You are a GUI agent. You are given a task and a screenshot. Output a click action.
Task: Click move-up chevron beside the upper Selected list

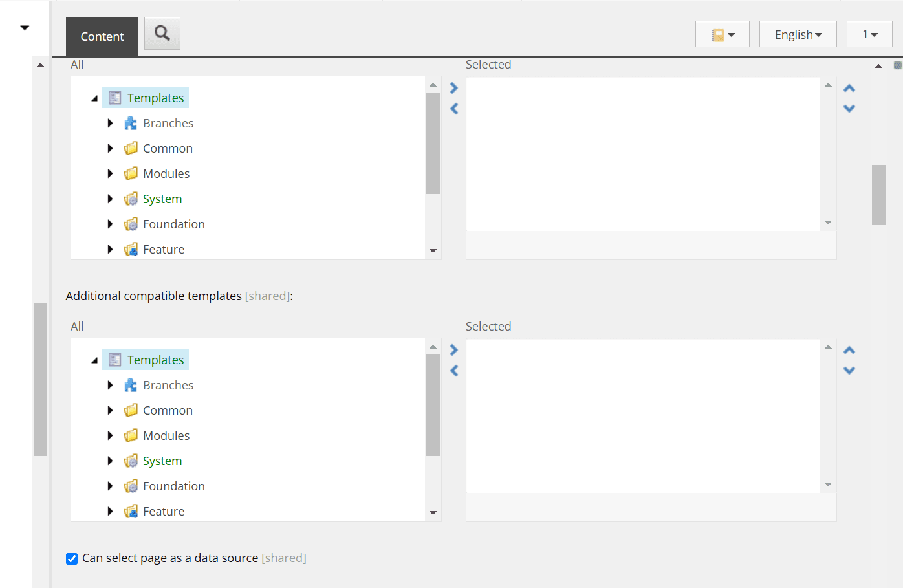pos(849,88)
